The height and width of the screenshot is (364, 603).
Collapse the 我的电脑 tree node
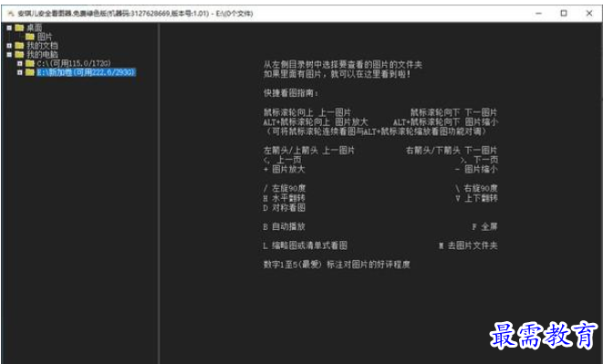point(9,54)
